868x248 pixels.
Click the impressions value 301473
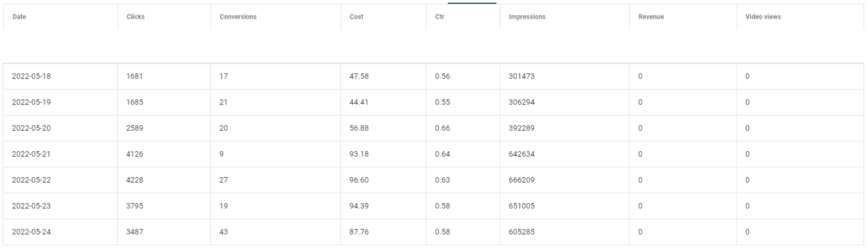522,76
